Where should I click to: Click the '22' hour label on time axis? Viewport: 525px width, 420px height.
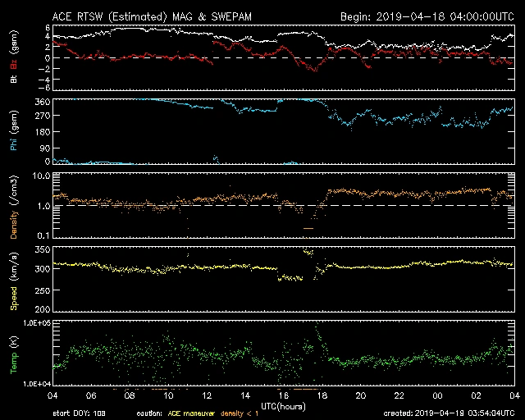(399, 396)
